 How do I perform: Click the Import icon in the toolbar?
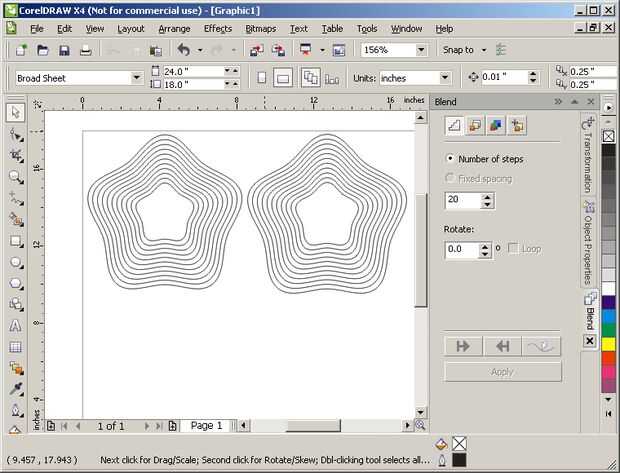[x=257, y=50]
